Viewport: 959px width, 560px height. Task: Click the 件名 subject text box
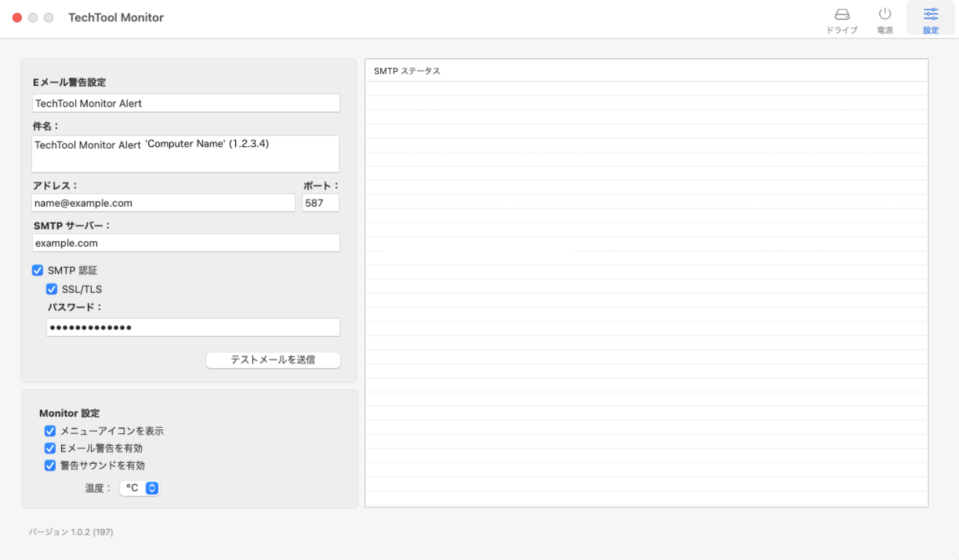185,154
